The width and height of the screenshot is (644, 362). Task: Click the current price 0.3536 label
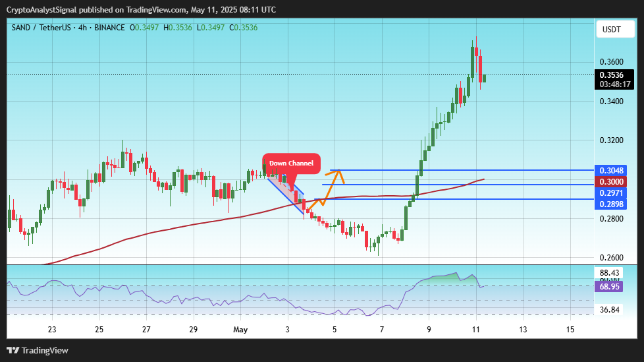tap(612, 75)
